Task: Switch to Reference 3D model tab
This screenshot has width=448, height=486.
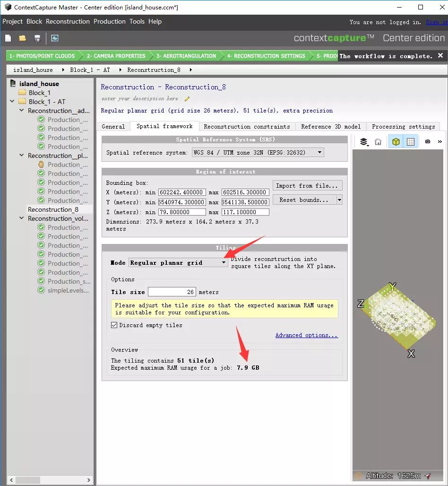Action: click(331, 126)
